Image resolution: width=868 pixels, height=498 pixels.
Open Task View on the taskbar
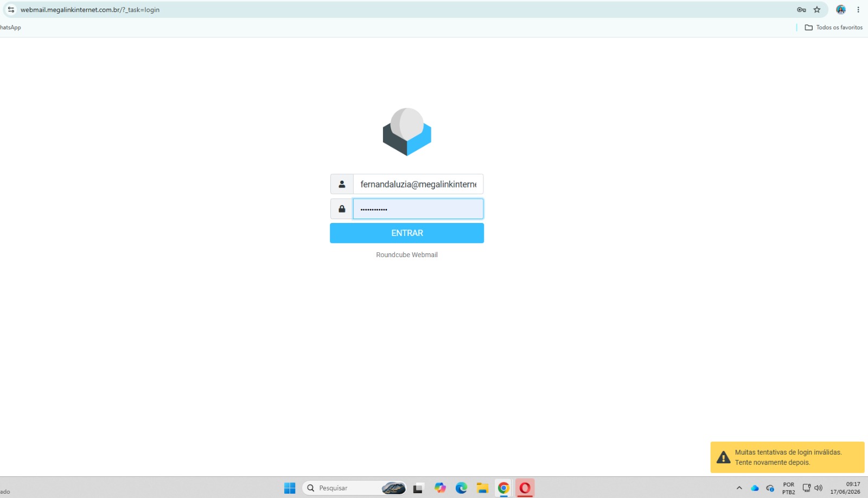pos(418,488)
